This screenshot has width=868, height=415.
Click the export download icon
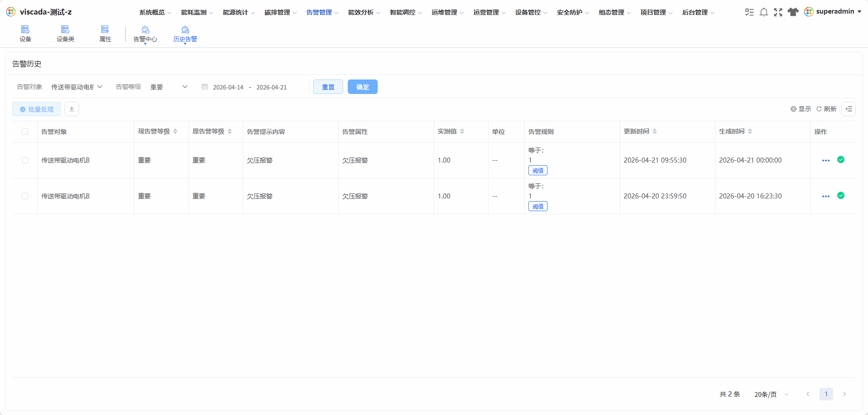click(x=72, y=109)
